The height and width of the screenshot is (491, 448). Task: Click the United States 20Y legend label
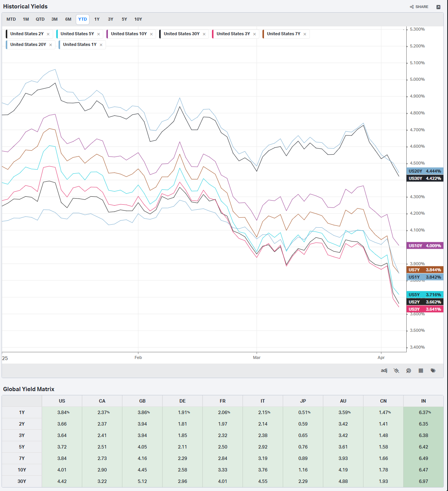28,44
